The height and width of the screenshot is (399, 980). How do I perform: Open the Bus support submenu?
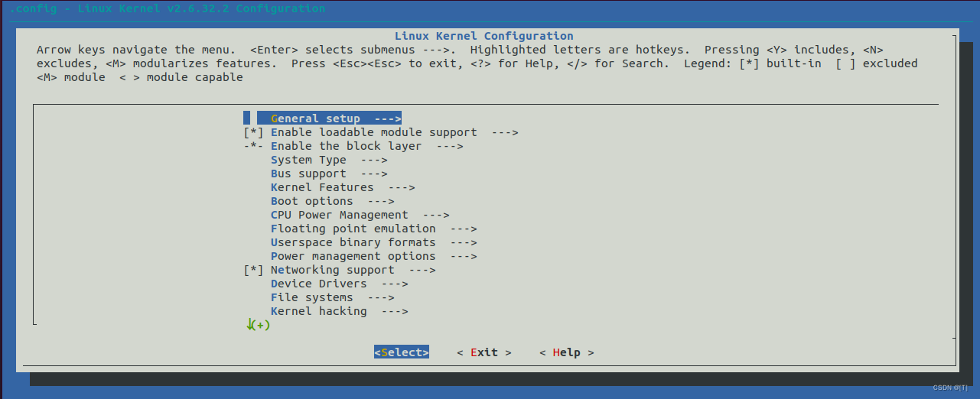pos(329,174)
